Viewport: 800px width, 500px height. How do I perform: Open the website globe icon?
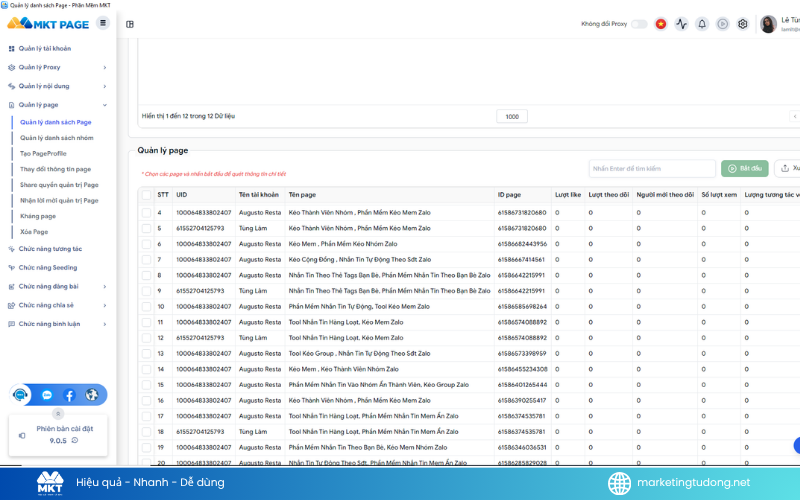92,395
